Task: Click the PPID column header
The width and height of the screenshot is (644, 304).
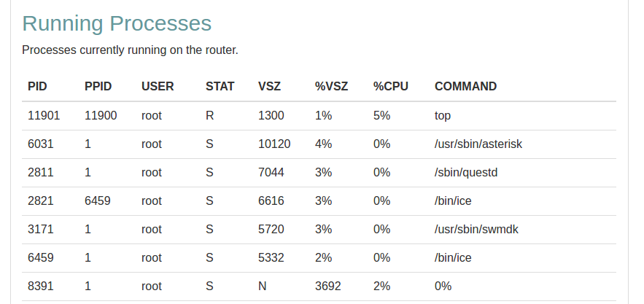Action: tap(98, 86)
